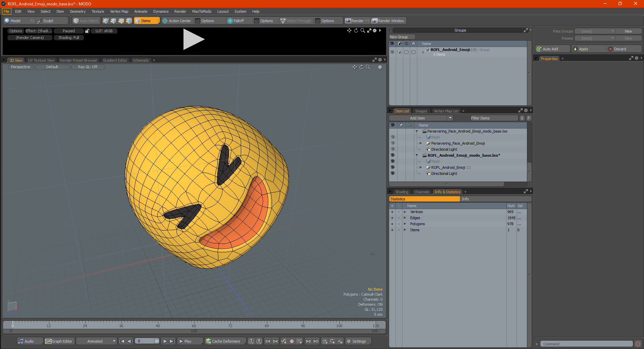Open the MaxToModo menu
Screen dimensions: 644x349
click(x=202, y=11)
